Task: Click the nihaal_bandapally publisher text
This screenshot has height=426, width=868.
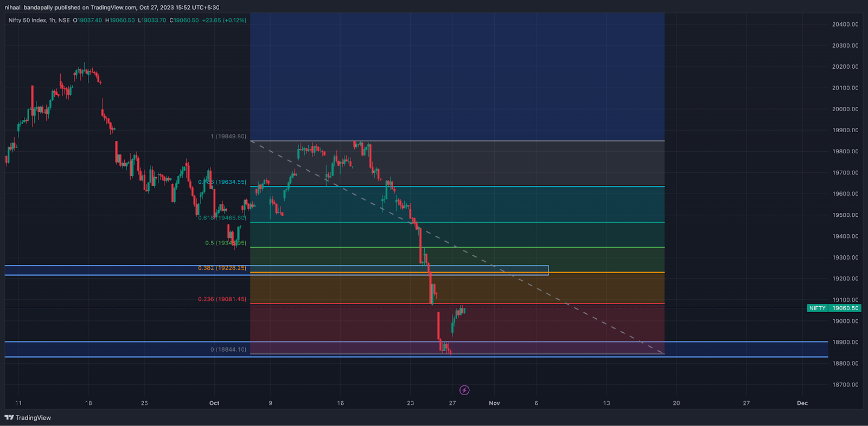Action: tap(29, 8)
